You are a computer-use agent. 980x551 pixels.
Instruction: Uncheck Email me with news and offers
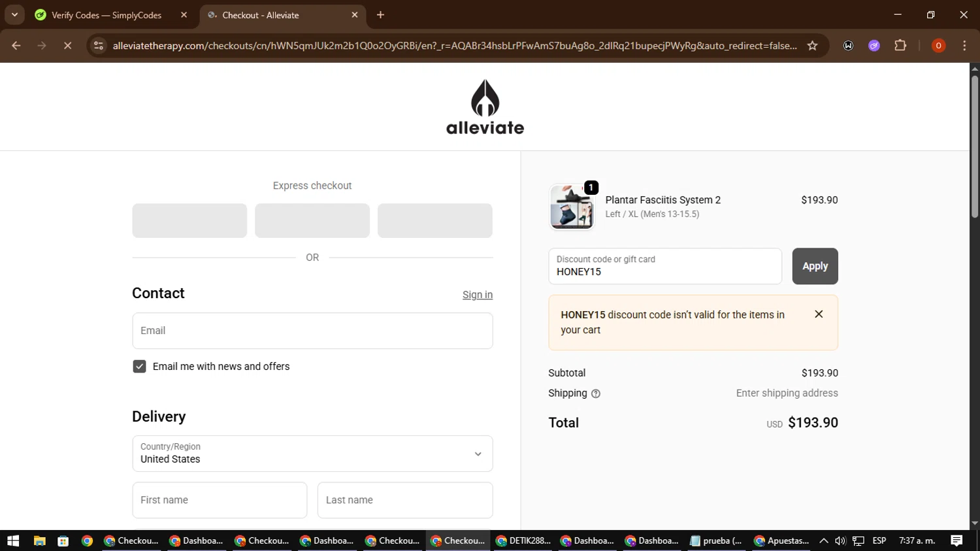tap(139, 367)
